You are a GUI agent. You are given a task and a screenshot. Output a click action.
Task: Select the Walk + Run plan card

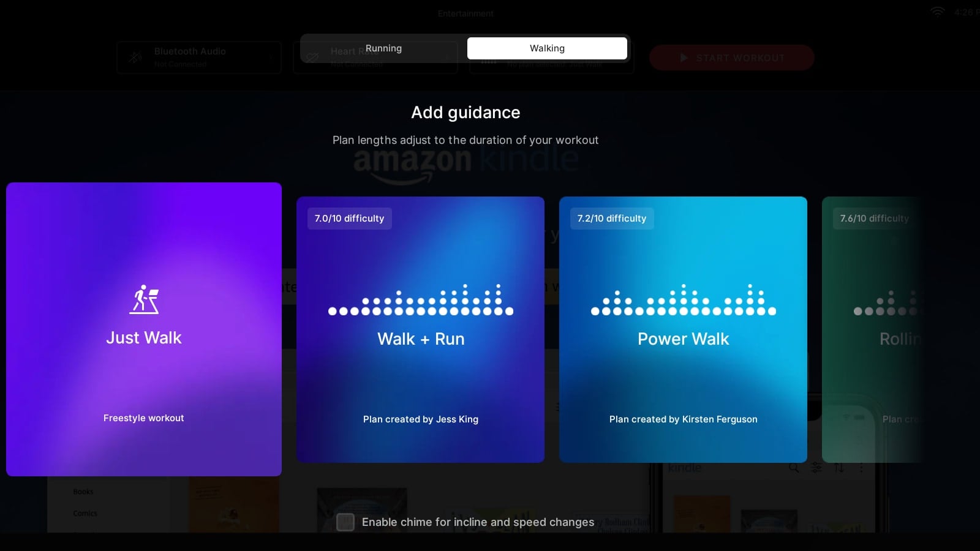420,329
